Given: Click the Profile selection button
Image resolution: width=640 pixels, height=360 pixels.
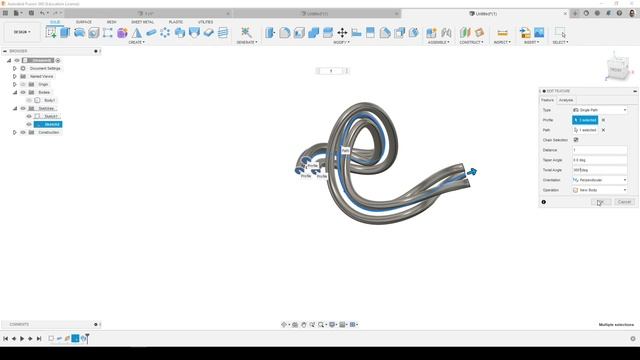Looking at the screenshot, I should click(x=585, y=120).
